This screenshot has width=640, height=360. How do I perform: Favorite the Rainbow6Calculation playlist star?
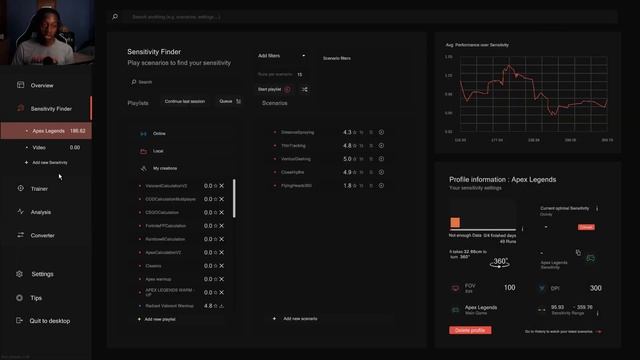click(x=216, y=239)
